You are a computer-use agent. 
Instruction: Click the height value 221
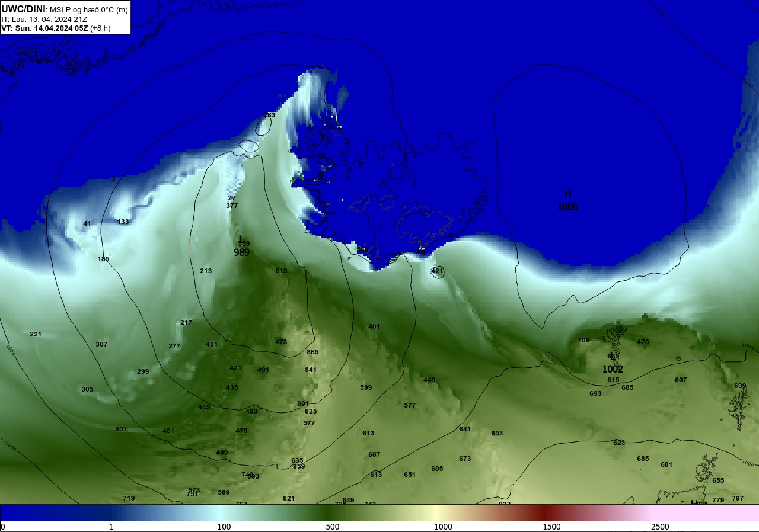tap(36, 334)
